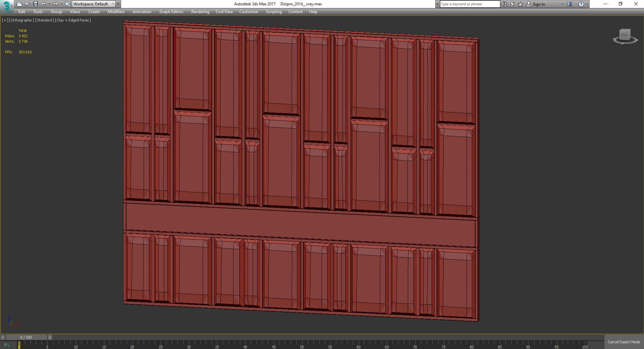The width and height of the screenshot is (644, 349).
Task: Open the Group menu
Action: coord(56,12)
